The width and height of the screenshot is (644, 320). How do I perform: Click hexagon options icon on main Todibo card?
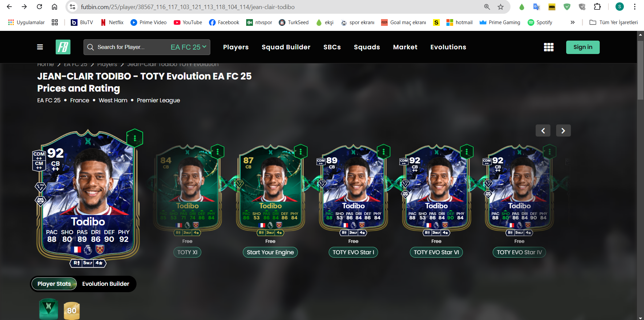[x=135, y=138]
